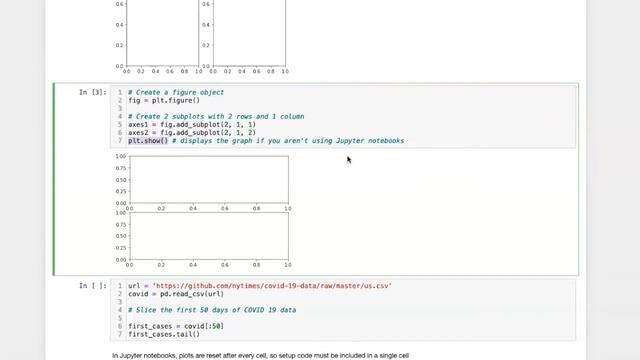The image size is (640, 360).
Task: Click the markdown text about plots being reset
Action: coord(260,356)
